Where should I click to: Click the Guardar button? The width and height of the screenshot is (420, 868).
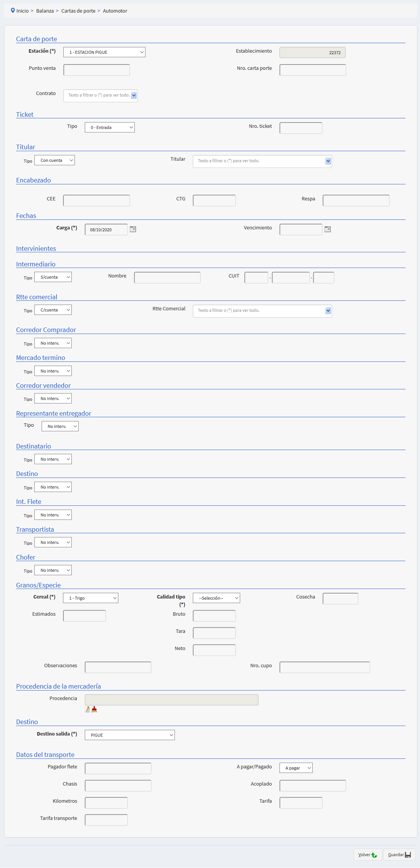[x=399, y=855]
